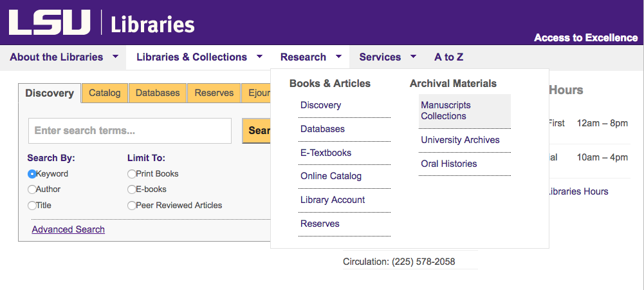Switch to the Databases tab
The image size is (644, 290).
tap(158, 93)
